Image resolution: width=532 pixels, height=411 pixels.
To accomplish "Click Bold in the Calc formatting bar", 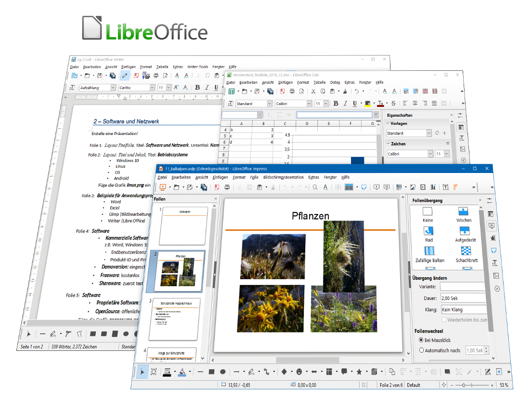I will pos(336,104).
